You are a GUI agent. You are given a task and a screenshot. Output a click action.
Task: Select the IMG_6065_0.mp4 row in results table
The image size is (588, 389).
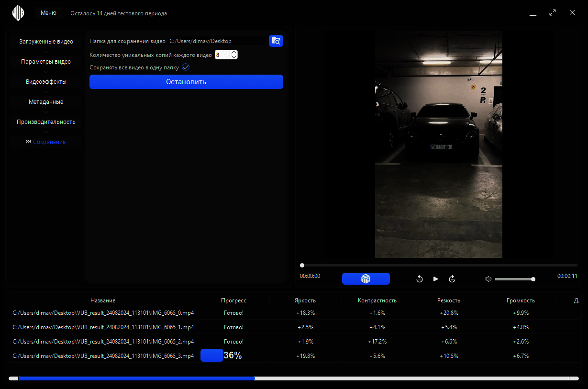pos(103,313)
